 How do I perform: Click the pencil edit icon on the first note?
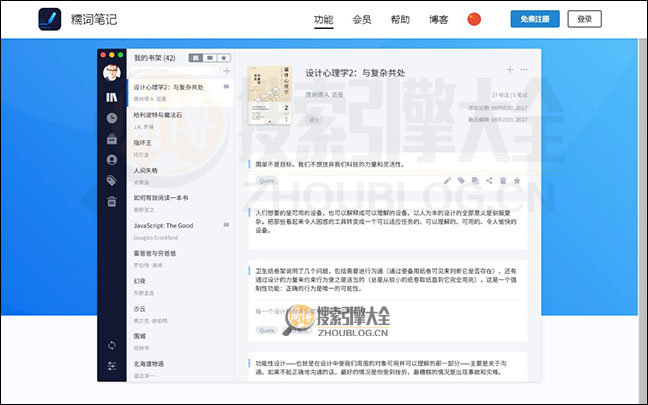pyautogui.click(x=447, y=181)
